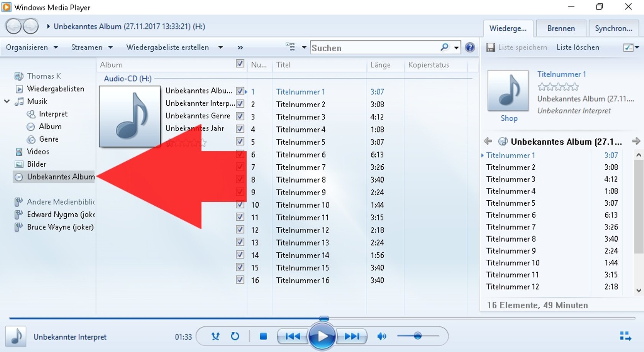
Task: Enable shuffle playback
Action: click(x=215, y=336)
